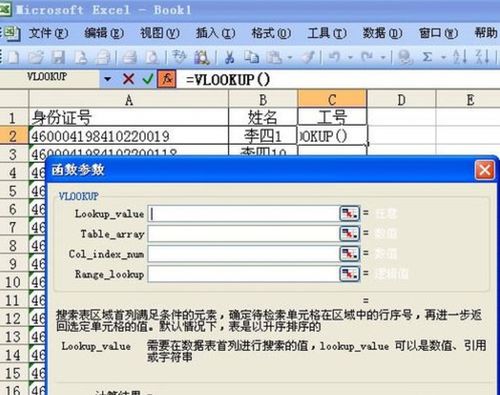
Task: Click the Save toolbar icon
Action: pyautogui.click(x=58, y=57)
